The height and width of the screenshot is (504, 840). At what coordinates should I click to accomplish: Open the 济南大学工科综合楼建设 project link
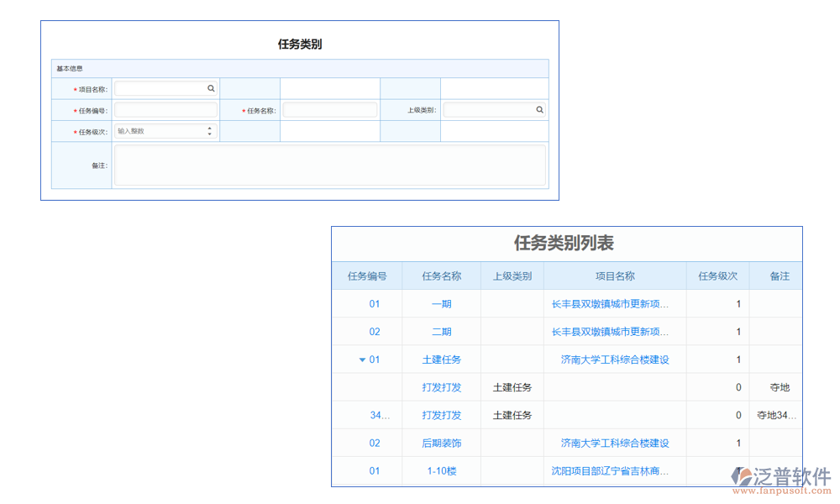pyautogui.click(x=615, y=360)
